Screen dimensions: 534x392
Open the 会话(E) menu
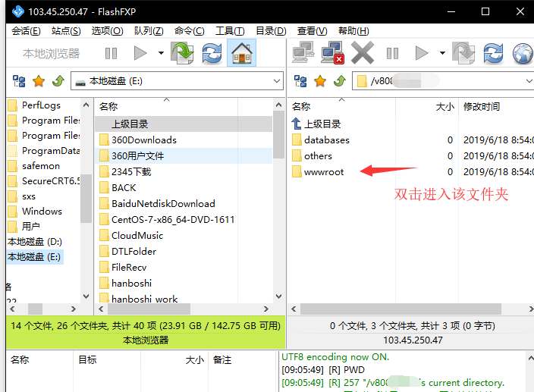coord(26,31)
